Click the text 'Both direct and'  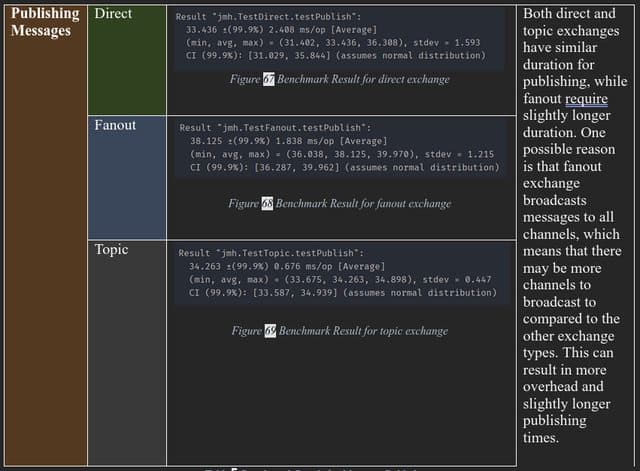(x=569, y=13)
